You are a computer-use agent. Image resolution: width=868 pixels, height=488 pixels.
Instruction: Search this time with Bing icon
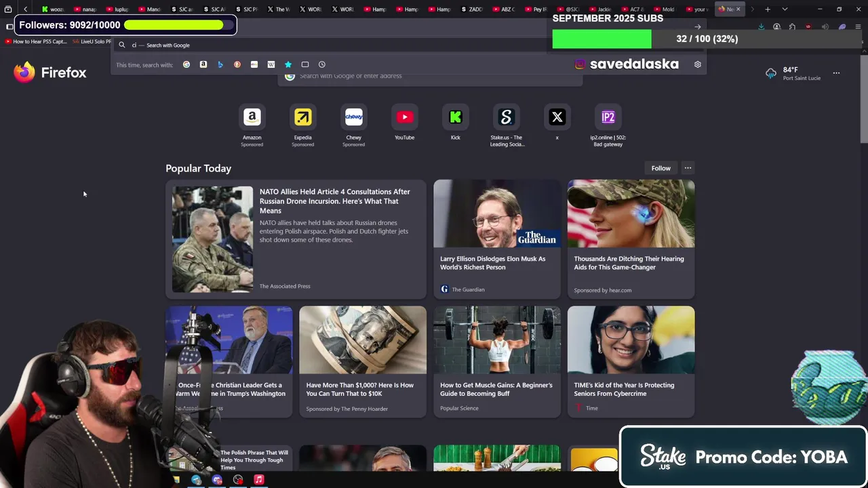(220, 64)
